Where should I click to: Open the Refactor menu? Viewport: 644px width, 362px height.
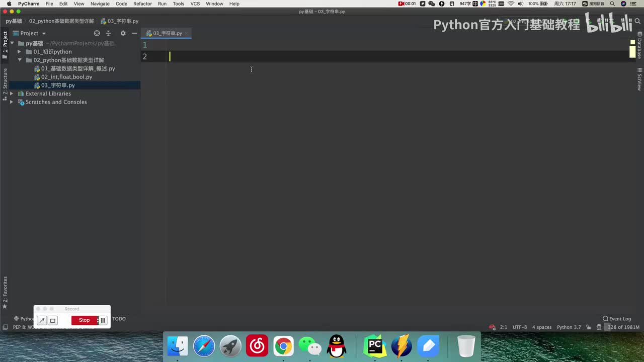(142, 4)
